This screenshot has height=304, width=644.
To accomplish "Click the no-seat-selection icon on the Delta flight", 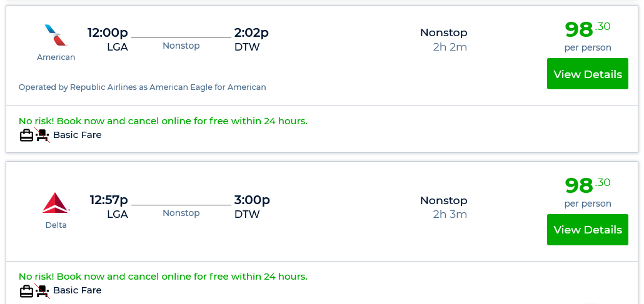I will (x=43, y=290).
